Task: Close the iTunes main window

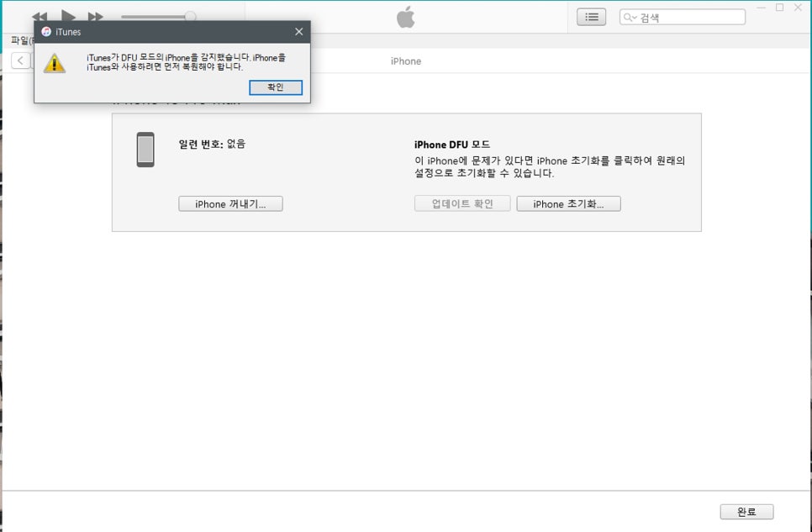Action: (x=798, y=8)
